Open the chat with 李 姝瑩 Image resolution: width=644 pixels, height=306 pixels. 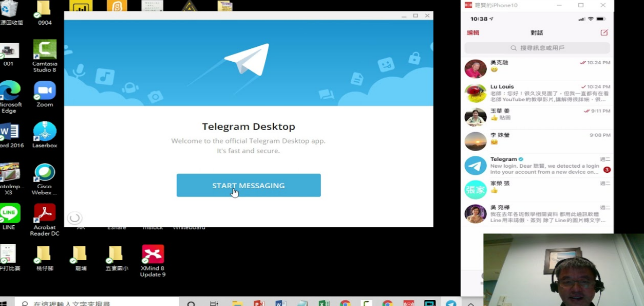537,141
